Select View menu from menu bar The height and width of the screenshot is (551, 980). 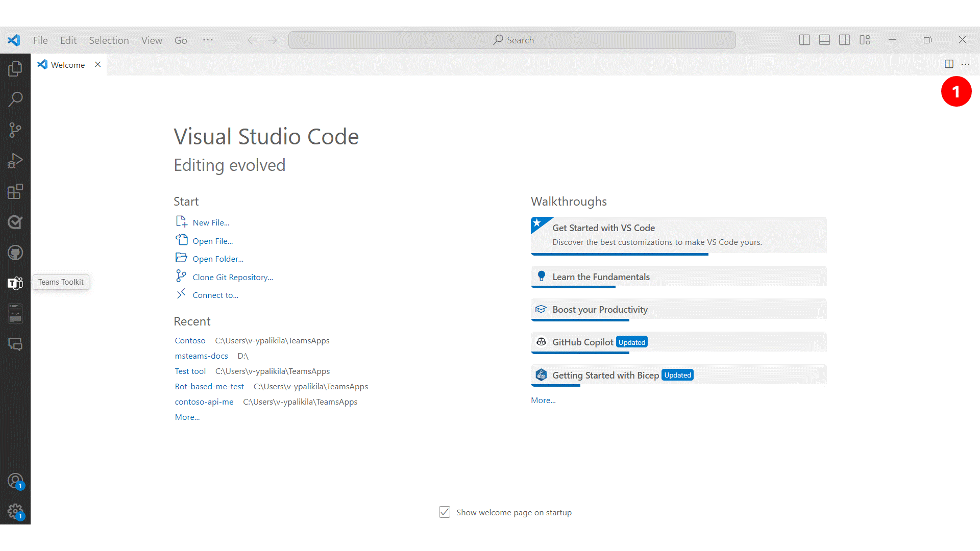[151, 40]
